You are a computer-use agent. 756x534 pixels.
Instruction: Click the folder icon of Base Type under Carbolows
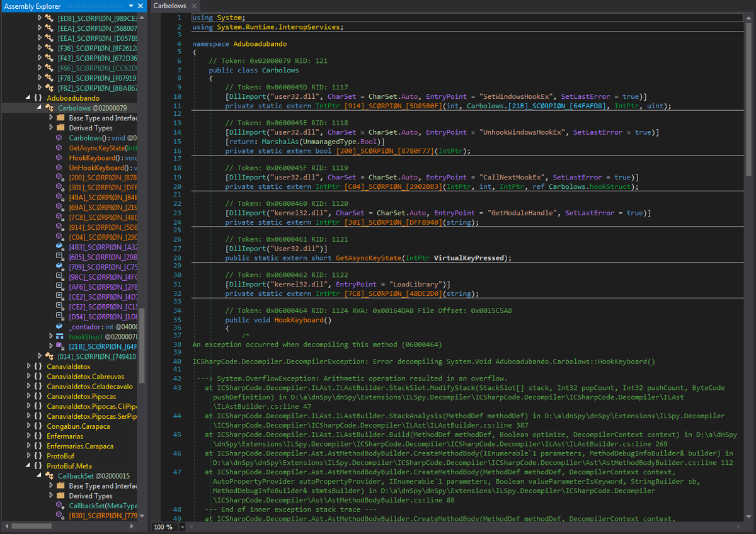click(x=60, y=118)
